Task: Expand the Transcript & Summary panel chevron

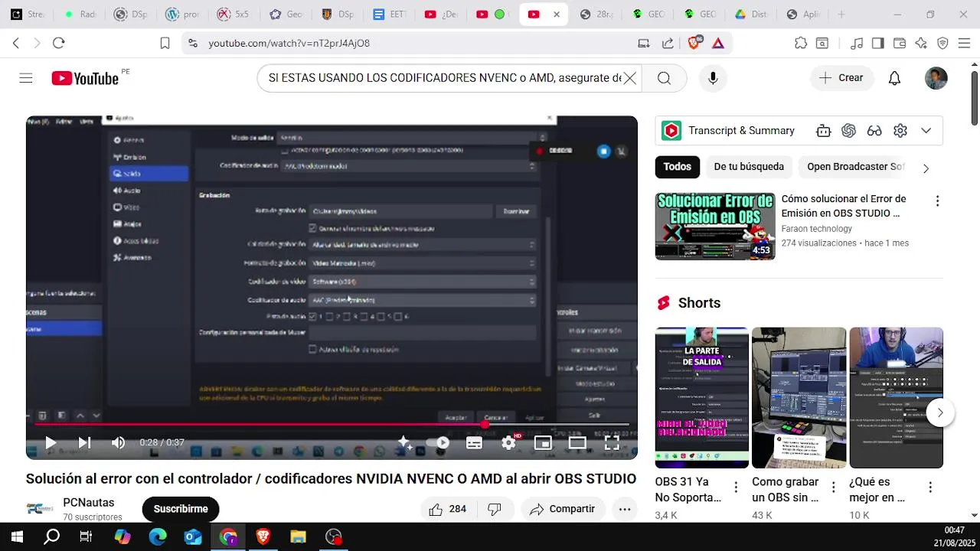Action: pyautogui.click(x=926, y=131)
